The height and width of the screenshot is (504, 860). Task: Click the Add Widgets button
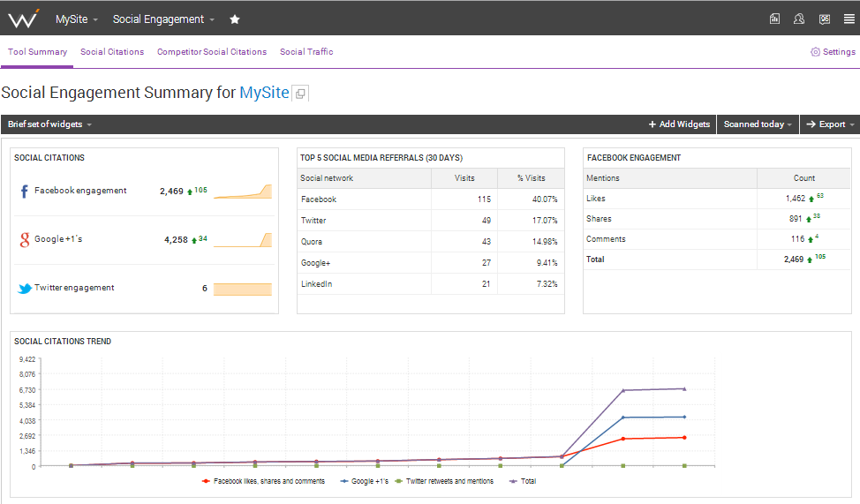pos(679,124)
